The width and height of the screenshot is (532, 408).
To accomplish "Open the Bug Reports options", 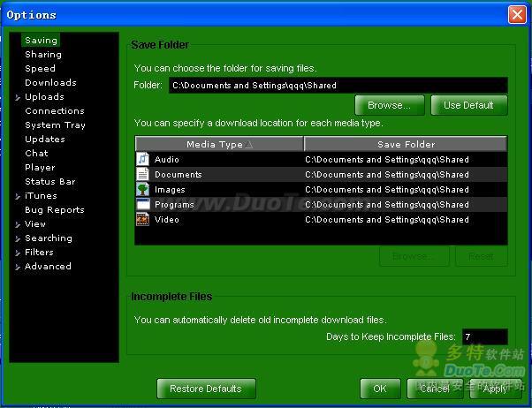I will point(54,210).
